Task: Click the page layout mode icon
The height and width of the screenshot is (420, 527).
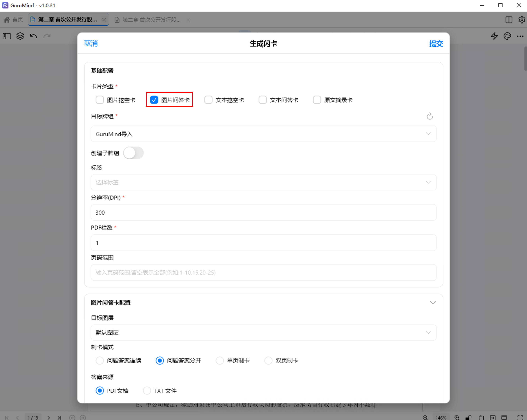Action: tap(504, 418)
